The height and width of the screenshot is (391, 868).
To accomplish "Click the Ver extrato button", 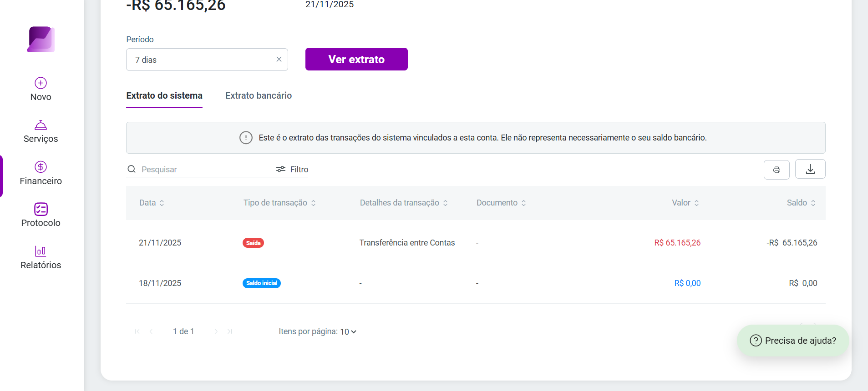I will click(356, 59).
